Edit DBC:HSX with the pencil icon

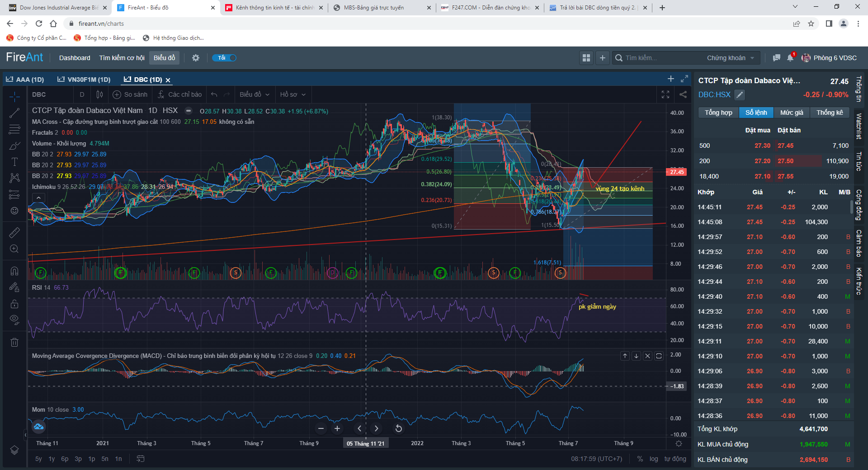[x=740, y=94]
